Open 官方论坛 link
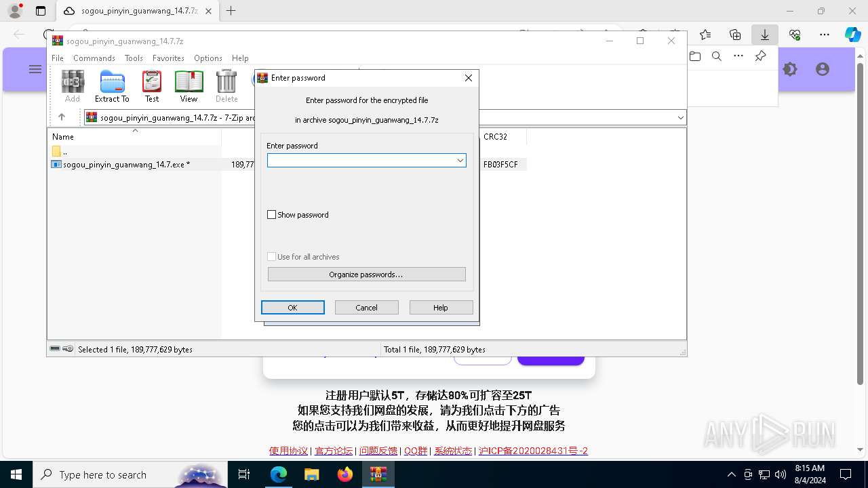The height and width of the screenshot is (488, 868). (x=334, y=451)
